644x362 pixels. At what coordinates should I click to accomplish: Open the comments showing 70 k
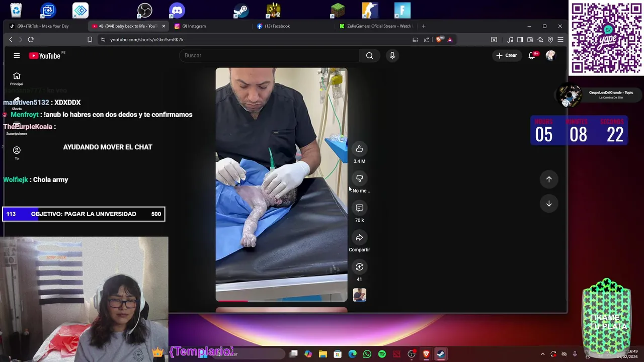[359, 208]
